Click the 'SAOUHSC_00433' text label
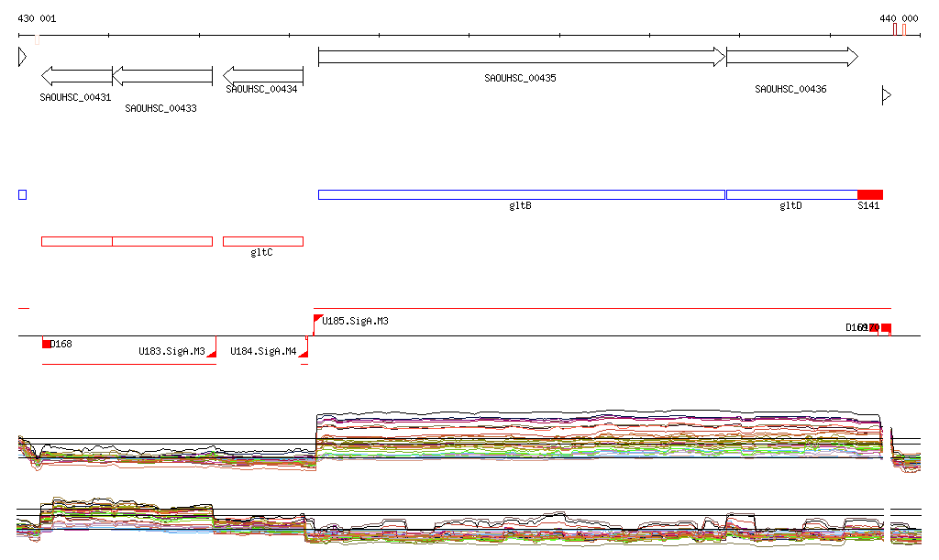 (x=160, y=108)
